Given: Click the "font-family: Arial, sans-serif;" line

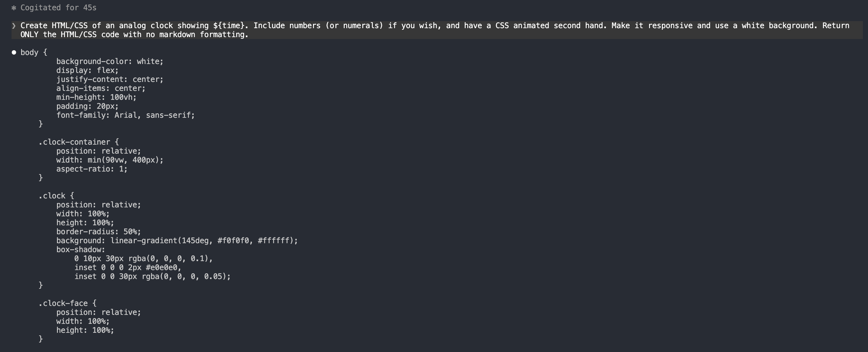Looking at the screenshot, I should point(125,115).
